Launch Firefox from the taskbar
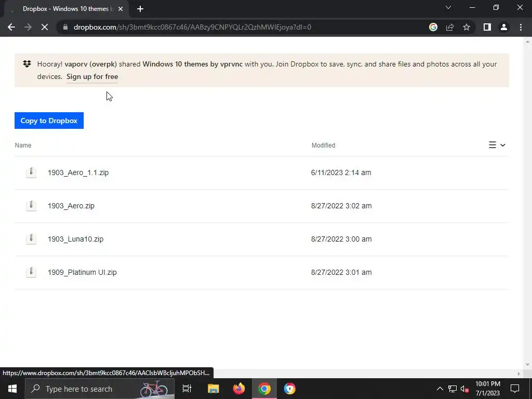Viewport: 532px width, 399px height. coord(239,389)
